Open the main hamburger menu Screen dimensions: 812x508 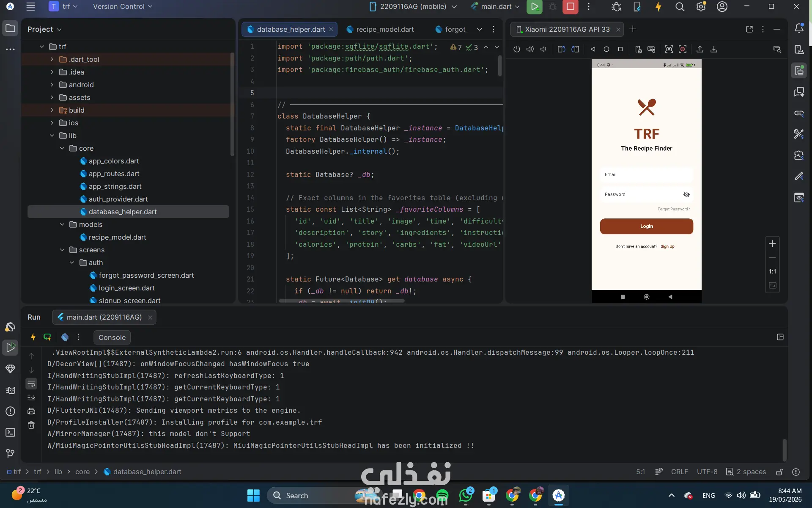click(30, 6)
